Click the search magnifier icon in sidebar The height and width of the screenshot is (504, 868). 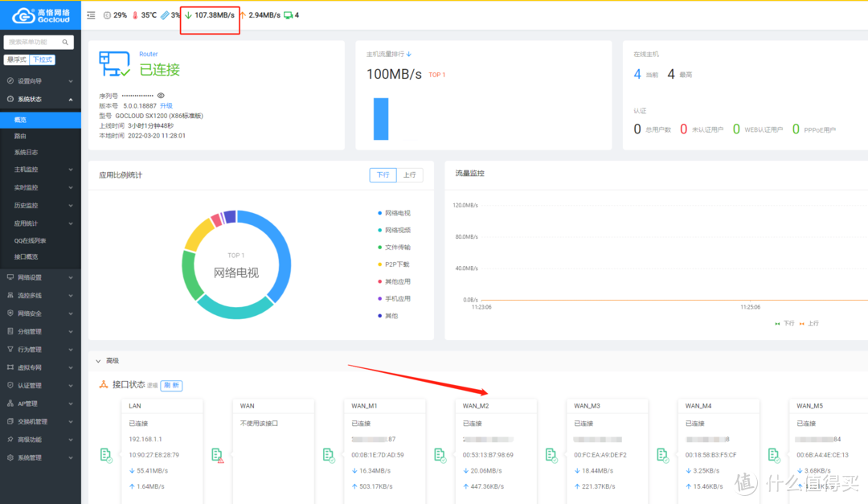67,42
